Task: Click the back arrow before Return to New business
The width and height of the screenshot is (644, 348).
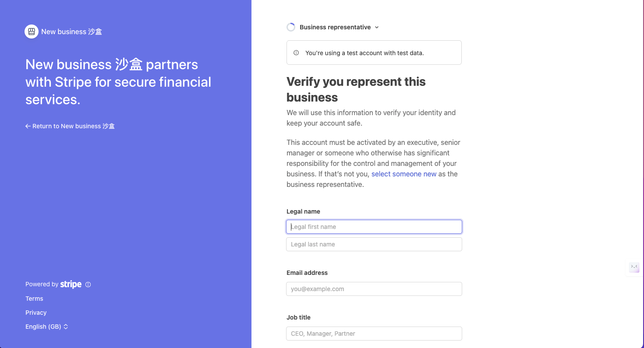Action: 28,126
